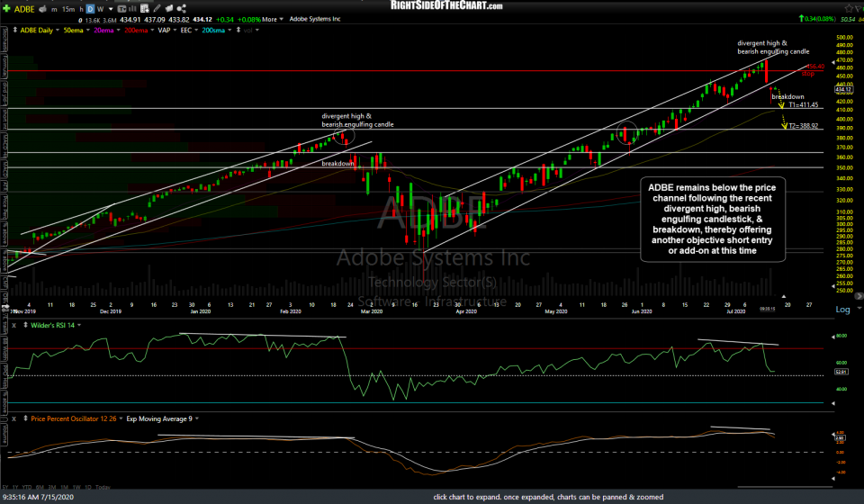The height and width of the screenshot is (504, 864).
Task: Click the Adobe Systems Inc company name
Action: tap(315, 19)
